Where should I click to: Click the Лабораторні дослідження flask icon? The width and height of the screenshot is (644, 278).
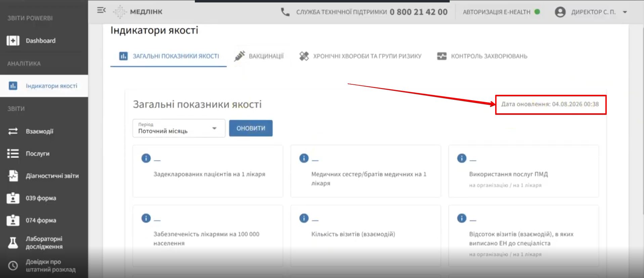click(13, 242)
